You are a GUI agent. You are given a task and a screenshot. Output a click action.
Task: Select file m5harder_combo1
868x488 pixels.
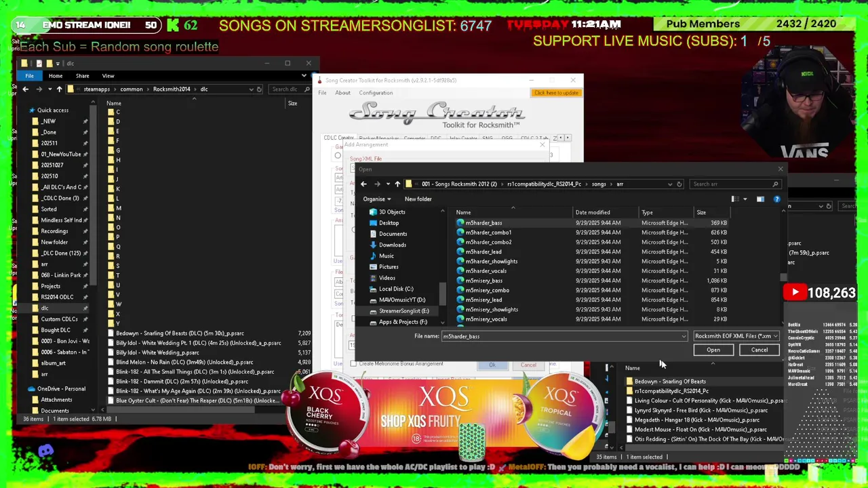[488, 232]
